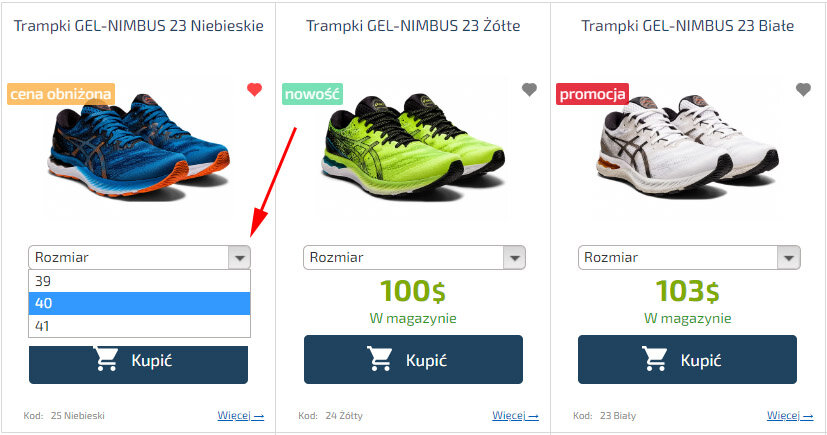Open Więcej link for yellow sneakers
The width and height of the screenshot is (827, 435).
[515, 415]
